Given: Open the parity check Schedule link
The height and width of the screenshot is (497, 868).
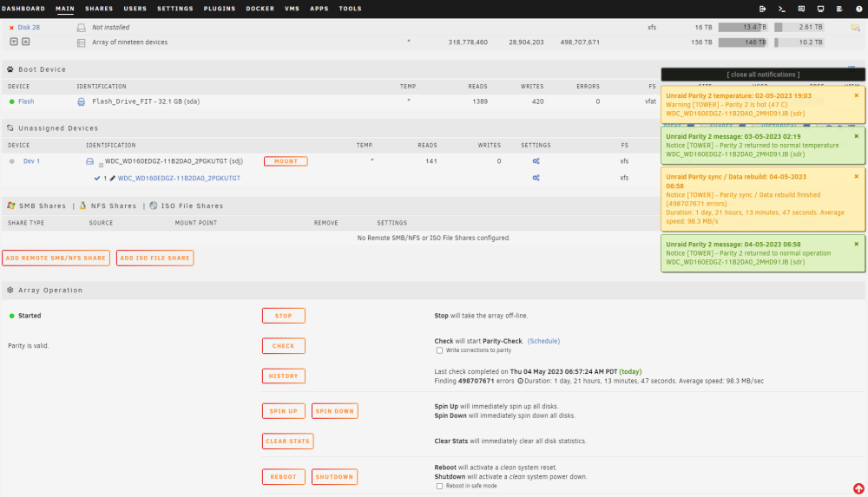Looking at the screenshot, I should [543, 341].
